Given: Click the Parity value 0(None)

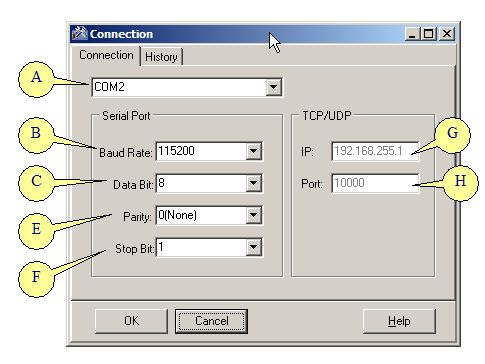Looking at the screenshot, I should 177,215.
